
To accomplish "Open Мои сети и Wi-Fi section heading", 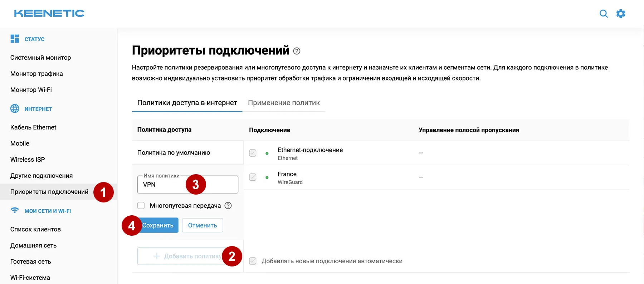I will coord(48,211).
